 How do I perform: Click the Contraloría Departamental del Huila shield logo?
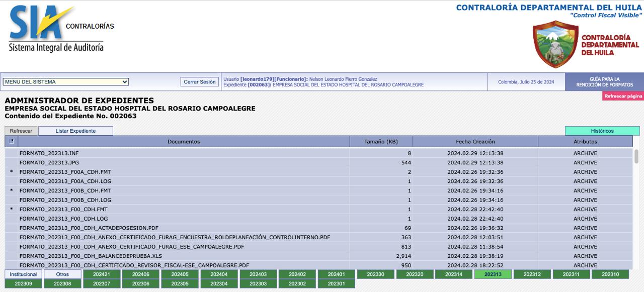tap(555, 44)
